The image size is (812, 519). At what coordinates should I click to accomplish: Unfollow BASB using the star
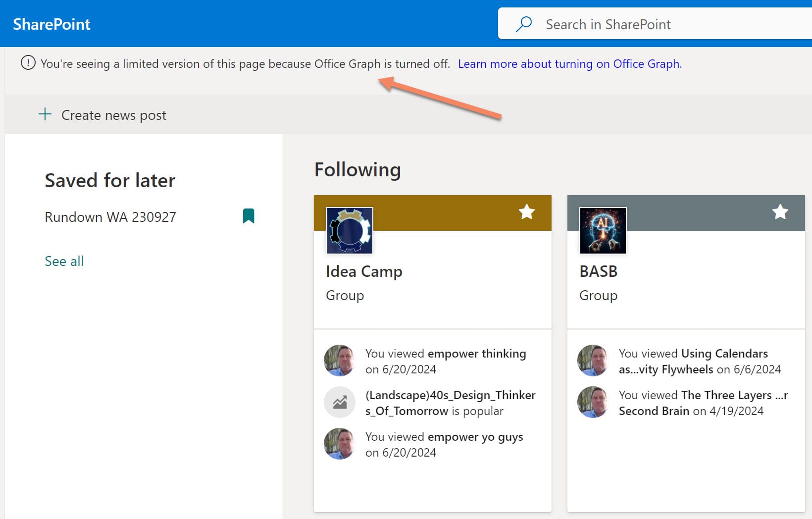(x=780, y=212)
